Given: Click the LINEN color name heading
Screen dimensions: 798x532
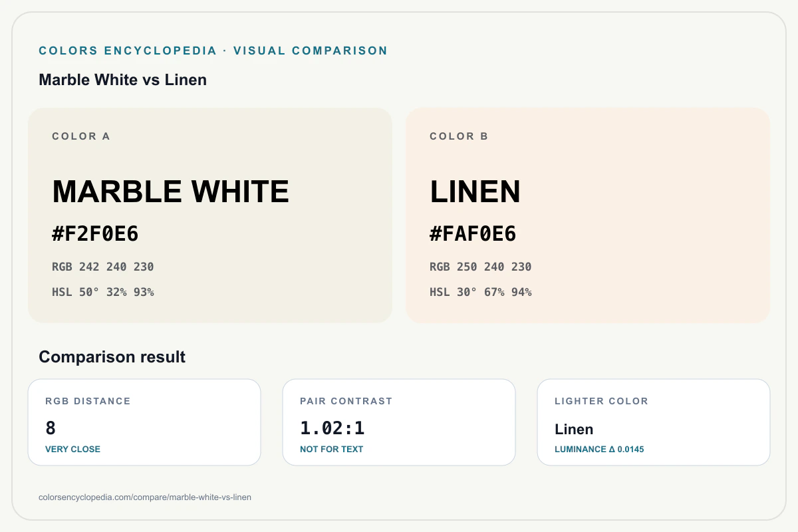Looking at the screenshot, I should [x=475, y=192].
